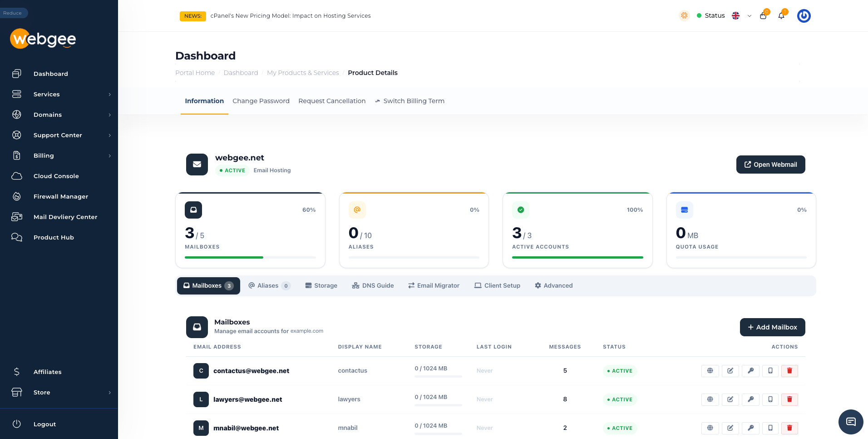Open My Products & Services breadcrumb
Viewport: 868px width, 439px height.
click(303, 73)
